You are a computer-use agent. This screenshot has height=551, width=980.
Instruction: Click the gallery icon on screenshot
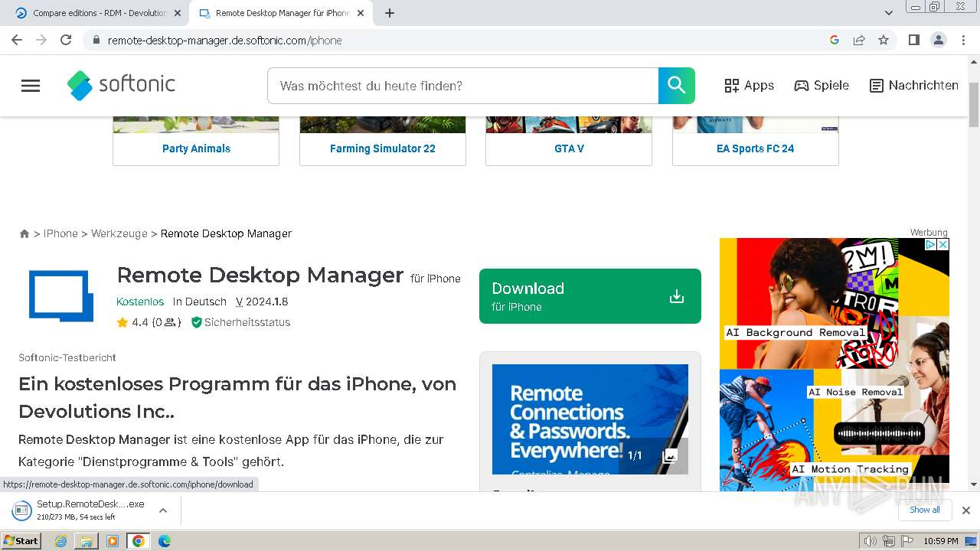(x=670, y=456)
